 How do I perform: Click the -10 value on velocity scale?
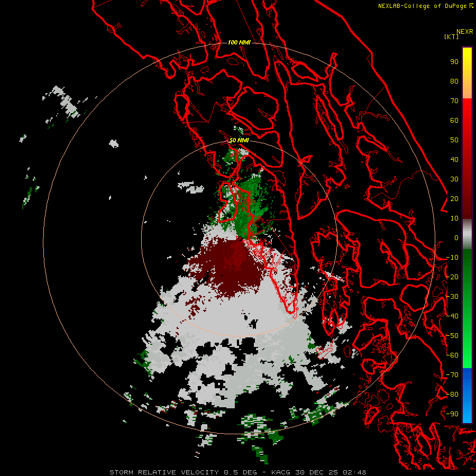(452, 258)
